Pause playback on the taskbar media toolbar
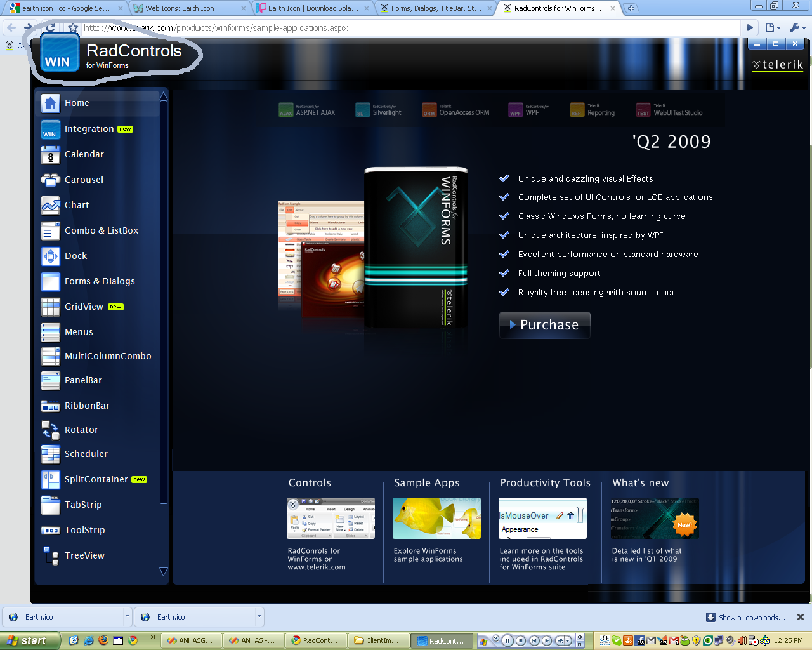 [507, 640]
